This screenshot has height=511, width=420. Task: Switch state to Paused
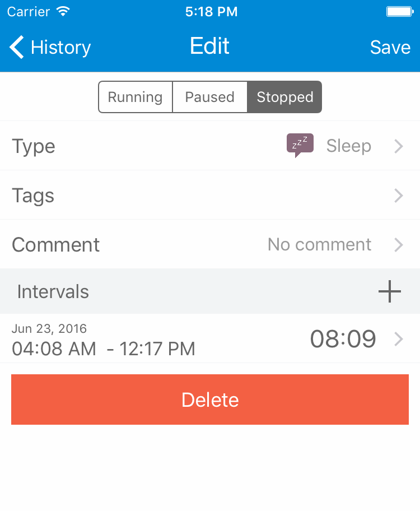(209, 97)
